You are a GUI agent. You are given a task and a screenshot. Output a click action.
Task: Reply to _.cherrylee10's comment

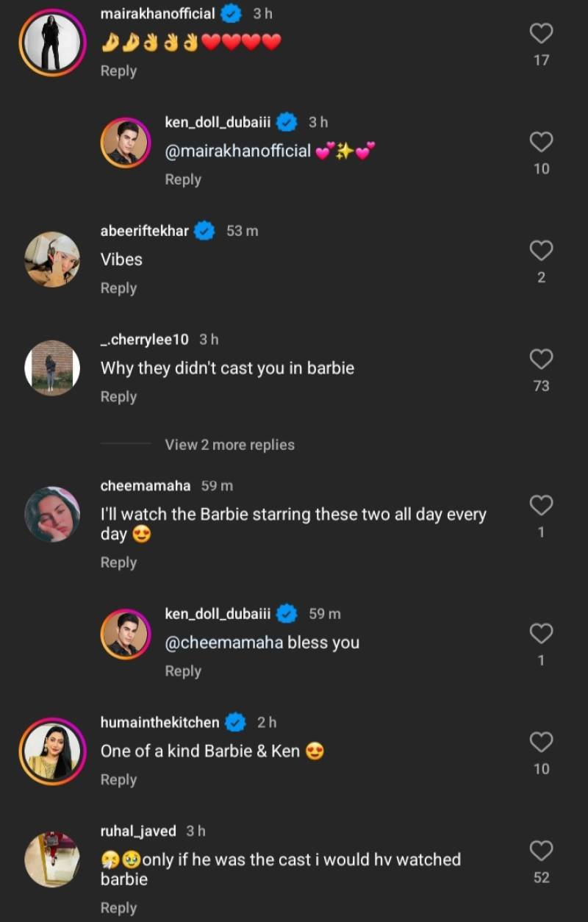pyautogui.click(x=118, y=397)
